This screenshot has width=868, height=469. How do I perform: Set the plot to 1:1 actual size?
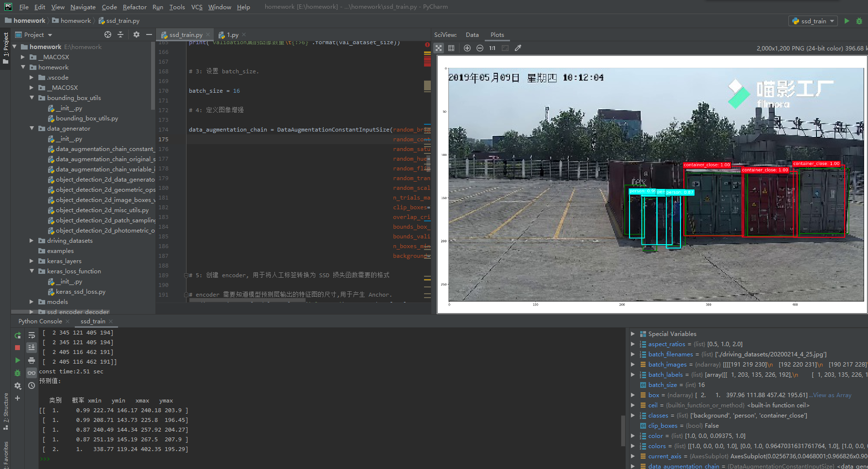(492, 48)
